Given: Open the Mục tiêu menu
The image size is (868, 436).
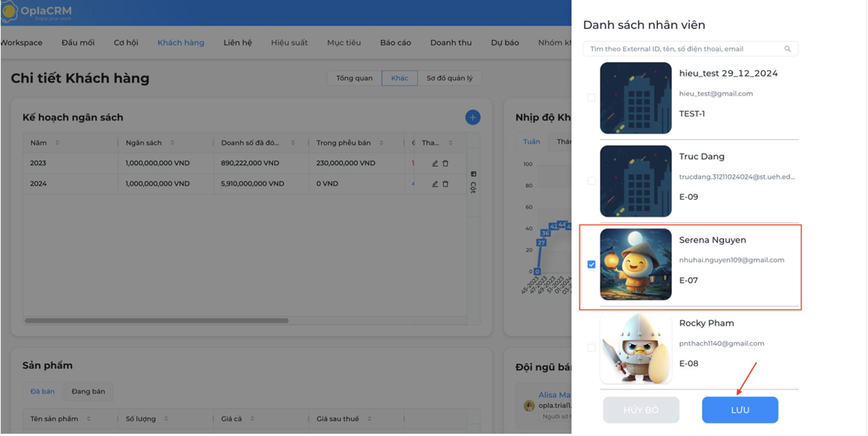Looking at the screenshot, I should [344, 43].
